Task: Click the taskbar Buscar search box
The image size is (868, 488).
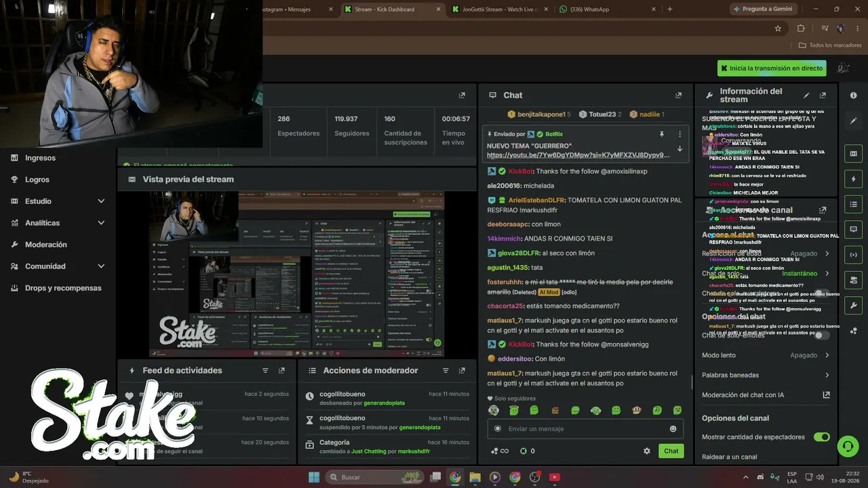Action: pyautogui.click(x=374, y=477)
